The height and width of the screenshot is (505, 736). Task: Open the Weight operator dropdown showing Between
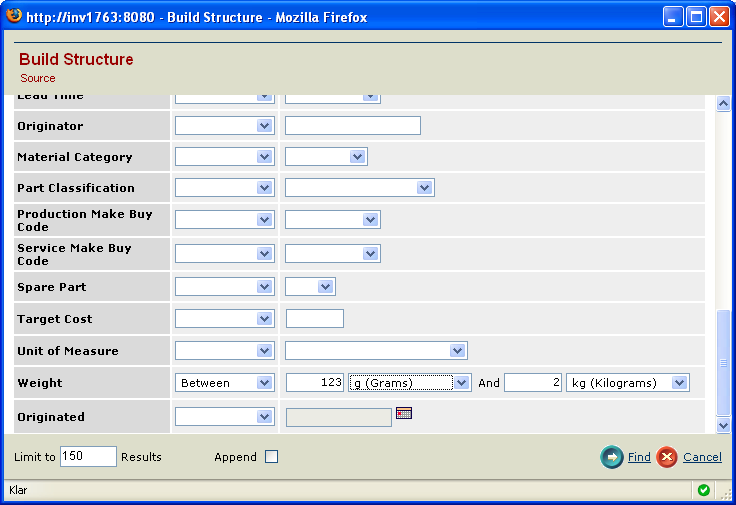[x=224, y=383]
